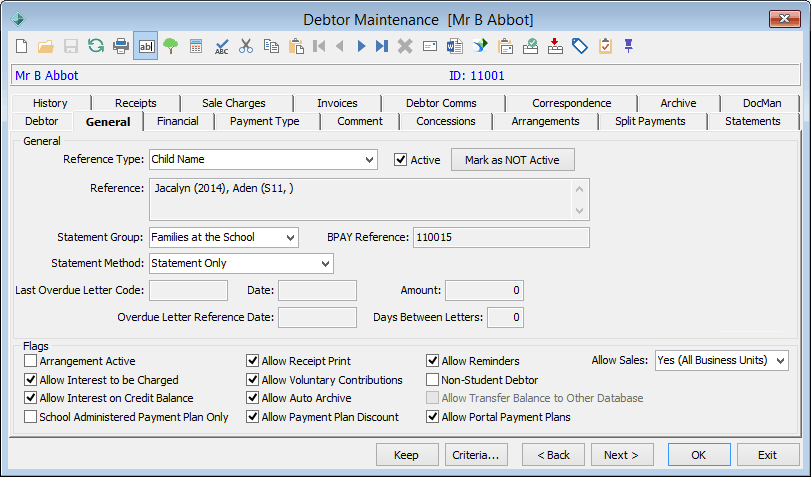Click the Copy documents icon
This screenshot has height=477, width=811.
(x=271, y=46)
